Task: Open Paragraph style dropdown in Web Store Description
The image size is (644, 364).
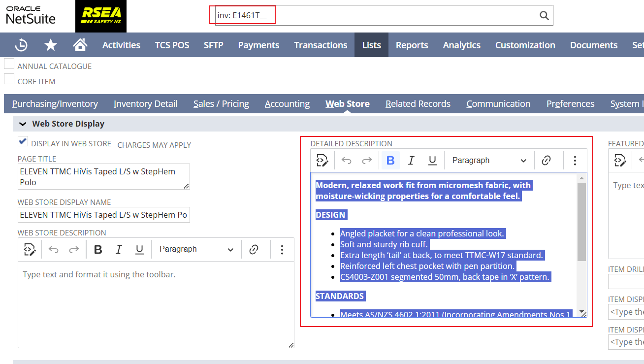Action: (196, 249)
